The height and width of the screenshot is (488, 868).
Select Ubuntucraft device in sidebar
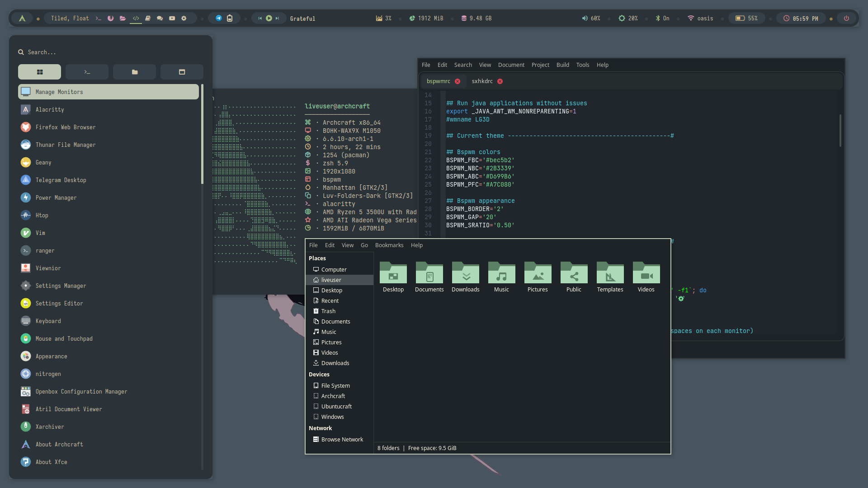click(336, 407)
